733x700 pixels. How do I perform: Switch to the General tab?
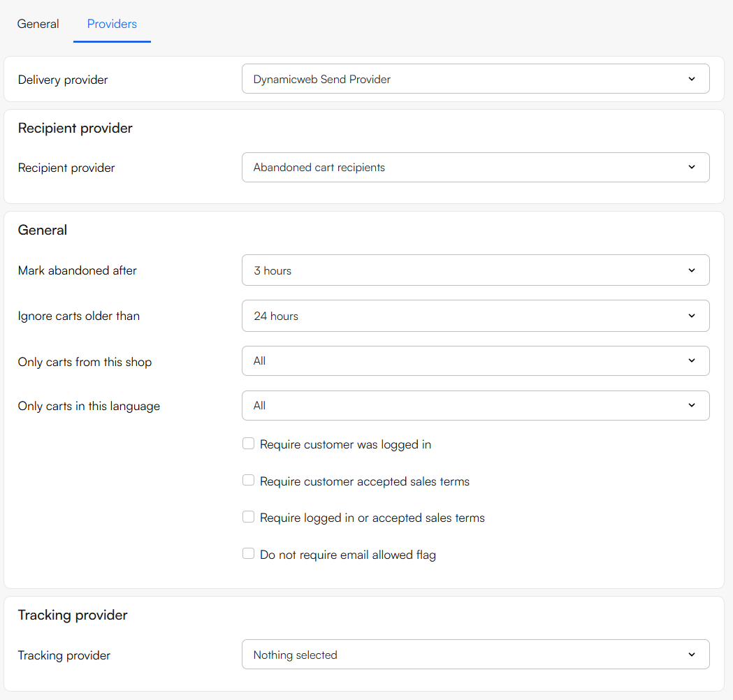coord(38,24)
